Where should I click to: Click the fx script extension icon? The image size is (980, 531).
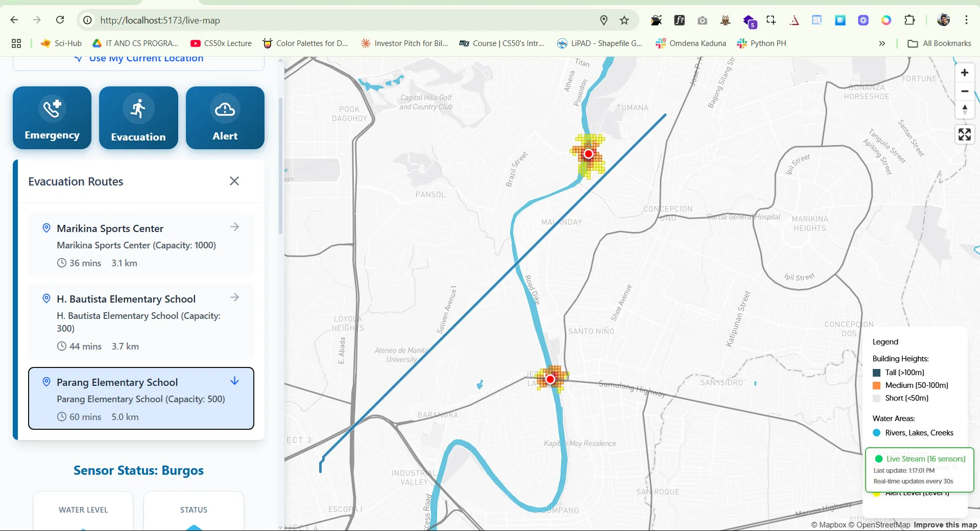coord(679,20)
